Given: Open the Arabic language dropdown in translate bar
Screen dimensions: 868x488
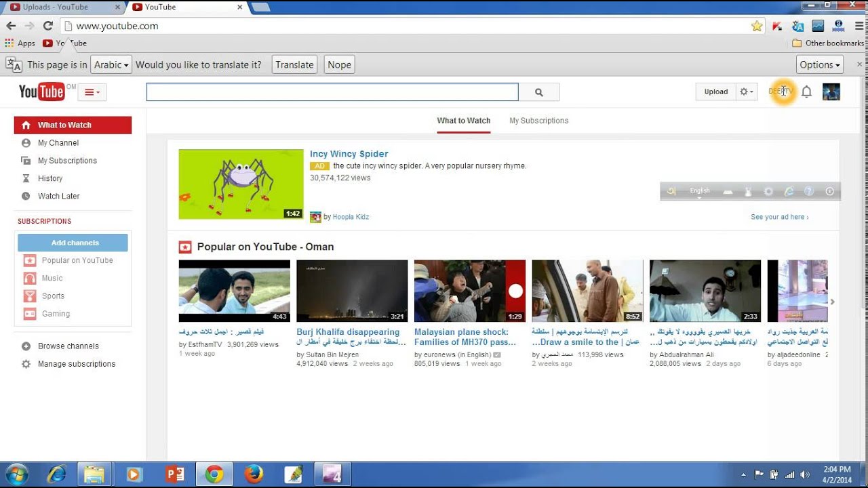Looking at the screenshot, I should click(111, 64).
